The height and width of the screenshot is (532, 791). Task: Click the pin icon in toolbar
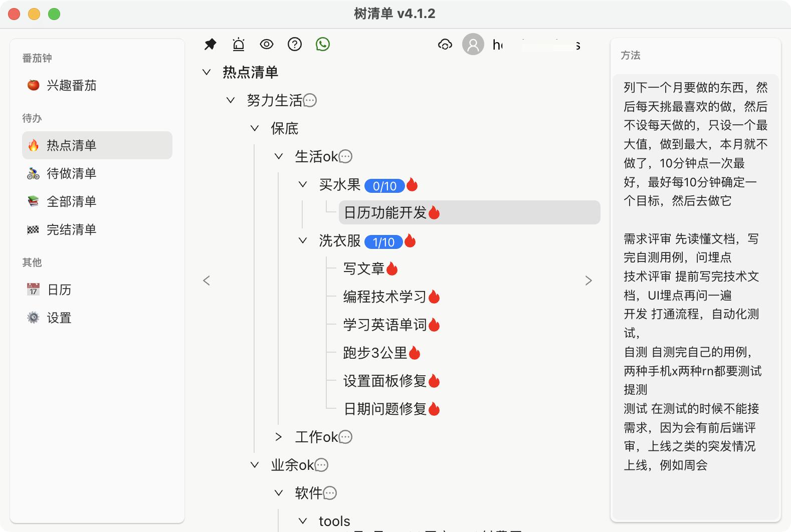click(x=211, y=45)
